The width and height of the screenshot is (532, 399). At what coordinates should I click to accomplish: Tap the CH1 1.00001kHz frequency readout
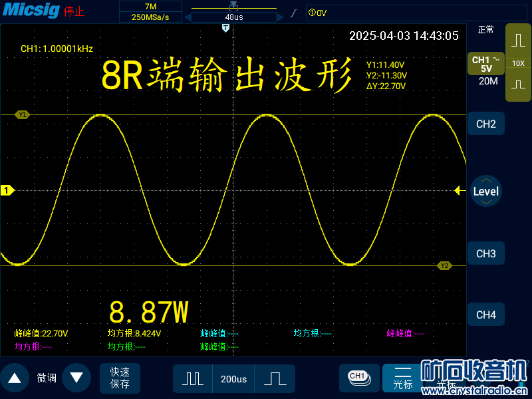point(57,49)
